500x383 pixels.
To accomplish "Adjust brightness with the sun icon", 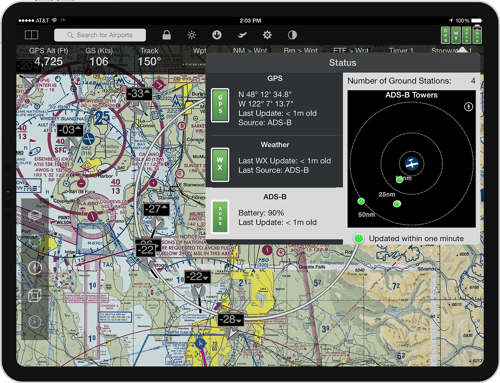I will [192, 35].
